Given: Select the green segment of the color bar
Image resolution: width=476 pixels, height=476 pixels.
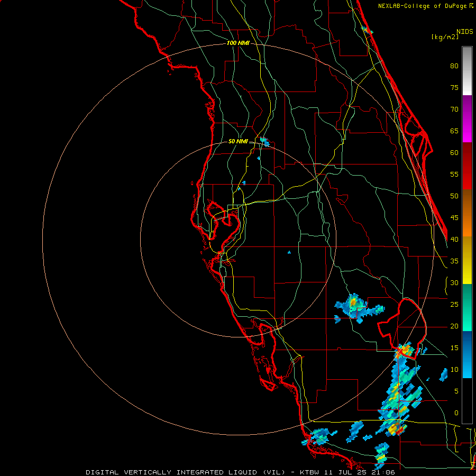Looking at the screenshot, I should [467, 307].
